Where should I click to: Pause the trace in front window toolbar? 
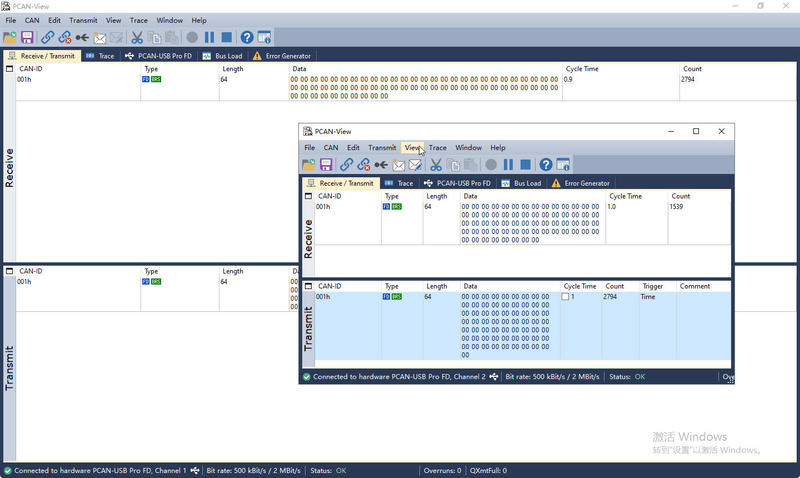(x=508, y=164)
